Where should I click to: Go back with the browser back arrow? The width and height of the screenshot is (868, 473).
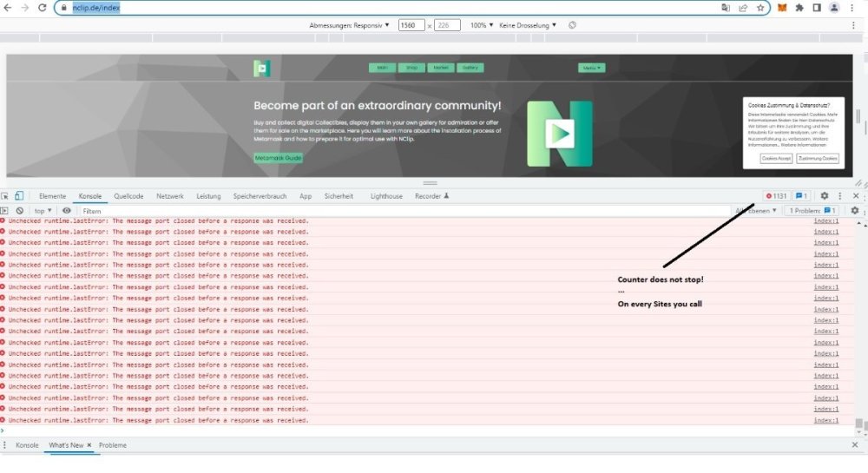pos(8,8)
